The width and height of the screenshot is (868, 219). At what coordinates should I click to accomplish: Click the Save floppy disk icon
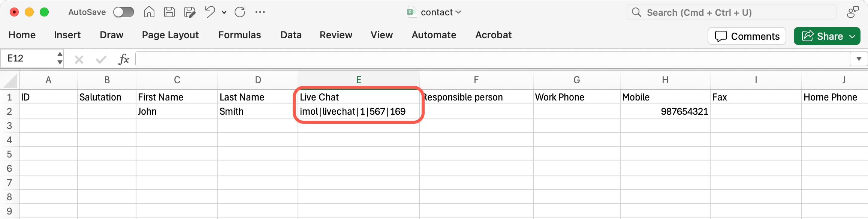[x=169, y=12]
